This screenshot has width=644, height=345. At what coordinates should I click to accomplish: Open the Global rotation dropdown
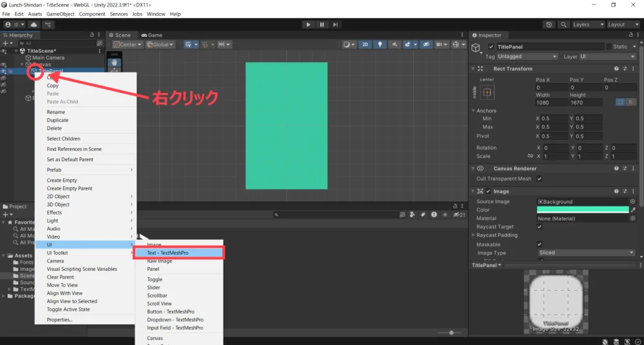tap(160, 44)
